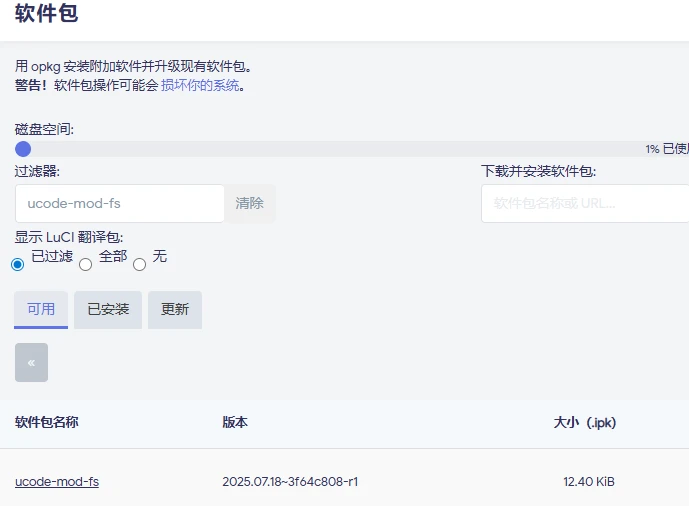Screen dimensions: 689x506
Task: Click the 12.40 KiB size cell
Action: [x=589, y=482]
